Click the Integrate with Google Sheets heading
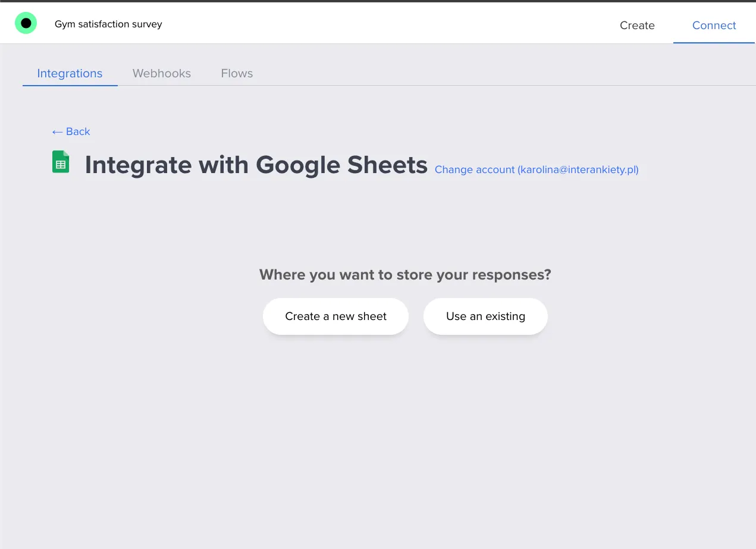The width and height of the screenshot is (756, 549). tap(256, 165)
